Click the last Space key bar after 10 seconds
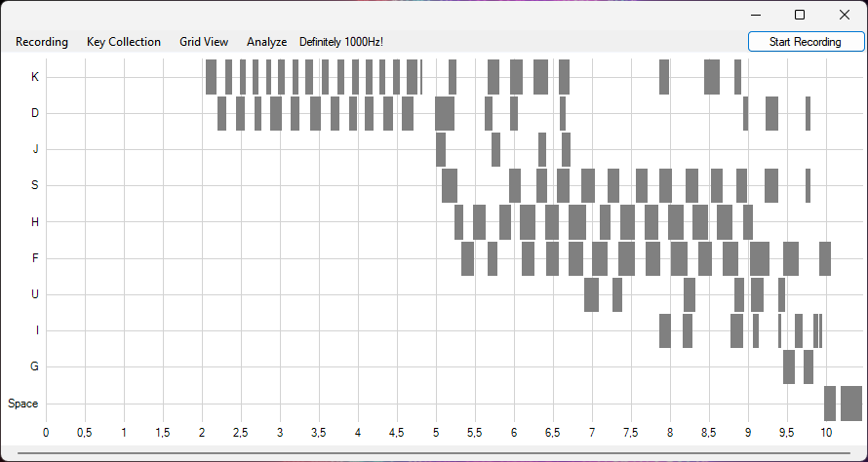Viewport: 868px width, 462px height. pos(851,404)
